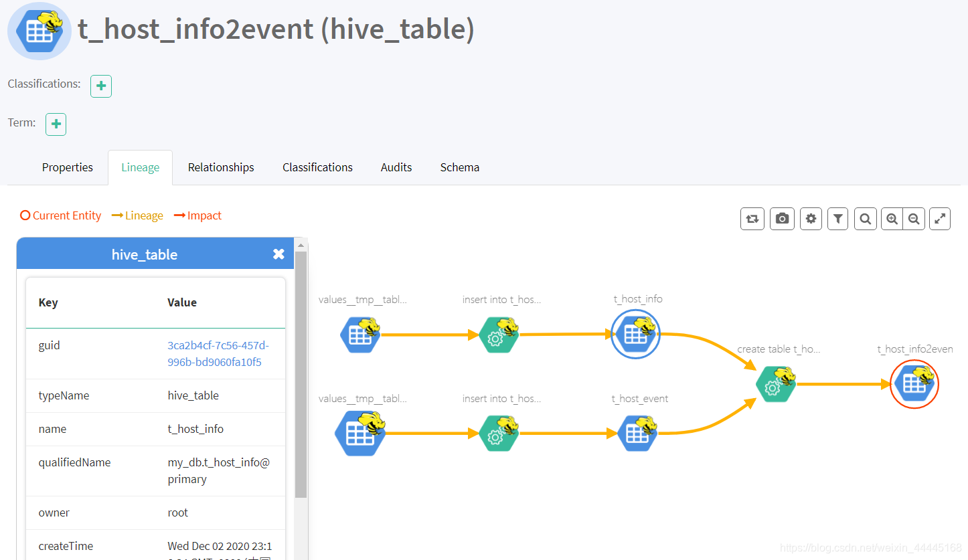The height and width of the screenshot is (560, 968).
Task: Switch to the Schema tab
Action: (x=460, y=167)
